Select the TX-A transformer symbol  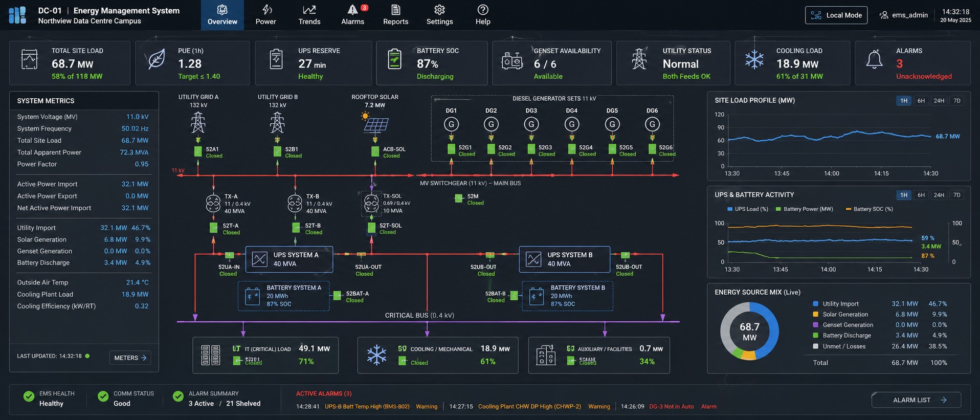pyautogui.click(x=213, y=204)
